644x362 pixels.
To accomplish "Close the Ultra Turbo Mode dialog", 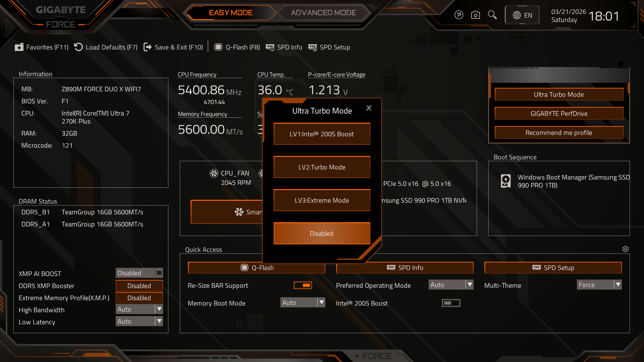I will (x=369, y=108).
